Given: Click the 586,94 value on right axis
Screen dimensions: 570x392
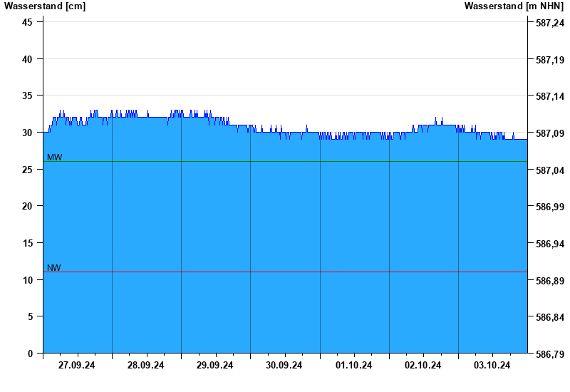Looking at the screenshot, I should (x=550, y=244).
